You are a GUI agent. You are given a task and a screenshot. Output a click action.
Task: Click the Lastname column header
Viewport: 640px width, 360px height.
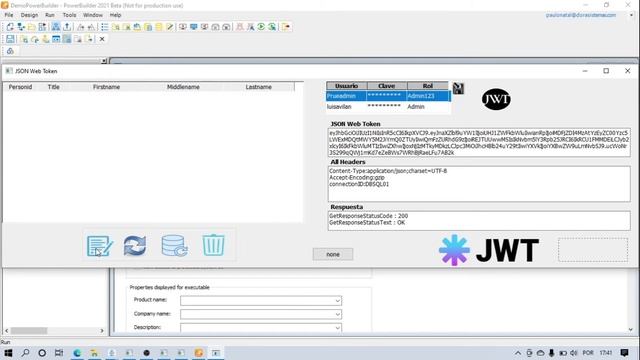click(259, 87)
